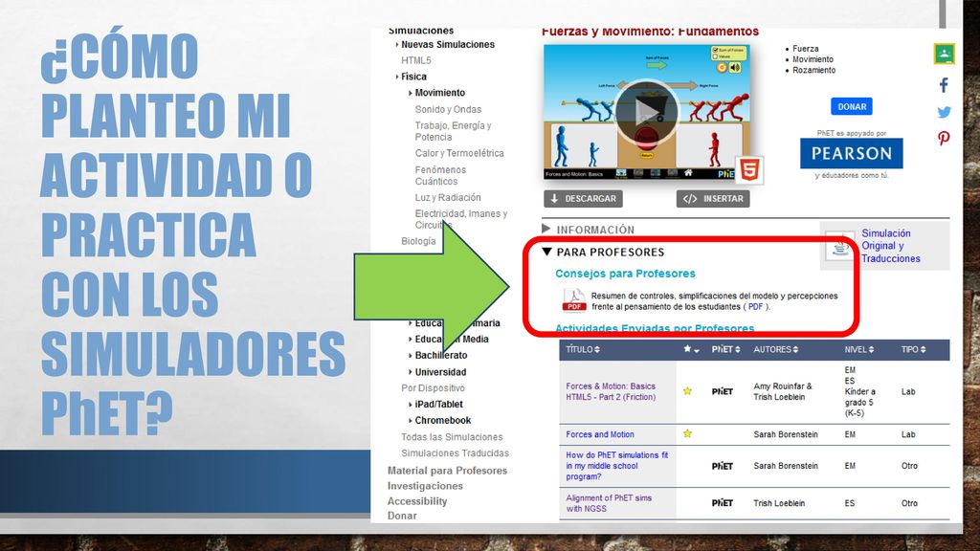Sort the table by TÍTULO column
Viewport: 980px width, 551px height.
(583, 349)
